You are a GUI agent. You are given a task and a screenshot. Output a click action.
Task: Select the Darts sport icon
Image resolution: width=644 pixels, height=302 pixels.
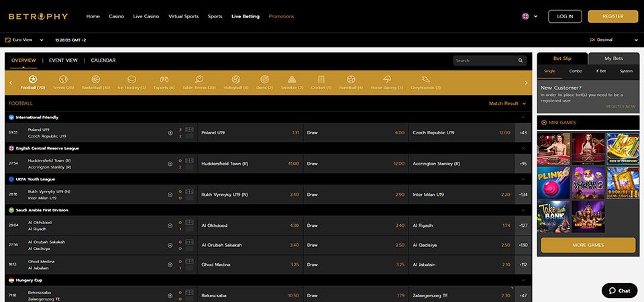(x=264, y=79)
